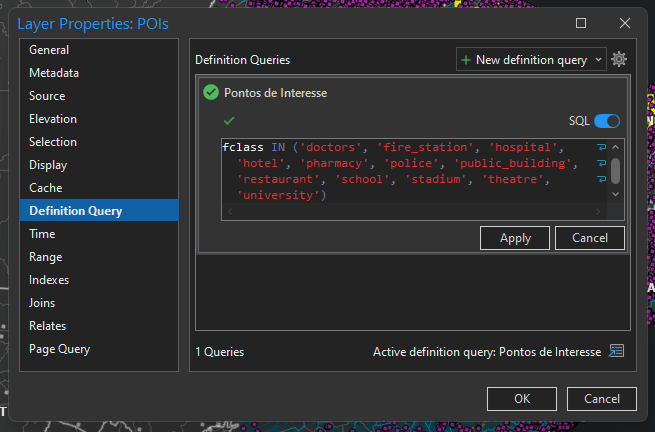This screenshot has height=432, width=655.
Task: Open the definition query settings gear
Action: 619,60
